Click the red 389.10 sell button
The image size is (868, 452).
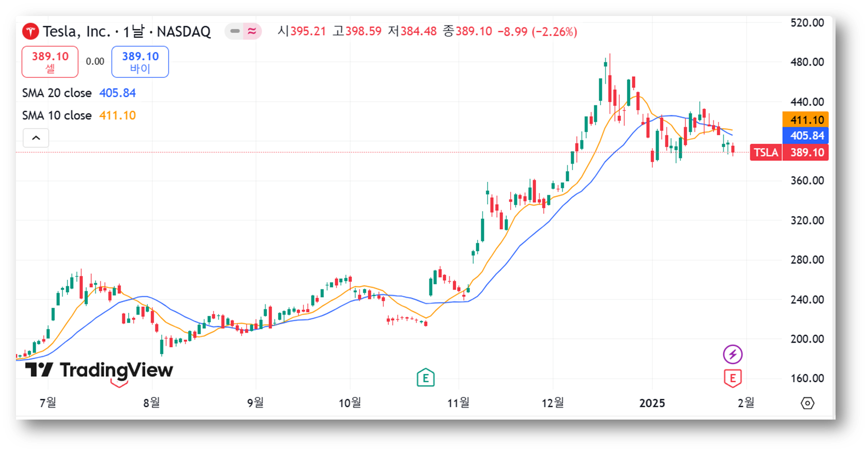50,62
